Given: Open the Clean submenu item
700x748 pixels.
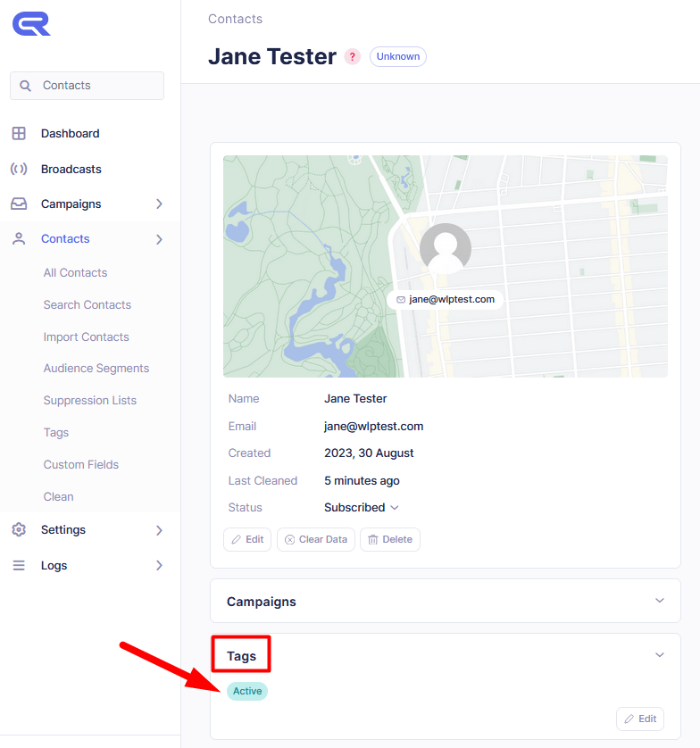Looking at the screenshot, I should [x=59, y=496].
